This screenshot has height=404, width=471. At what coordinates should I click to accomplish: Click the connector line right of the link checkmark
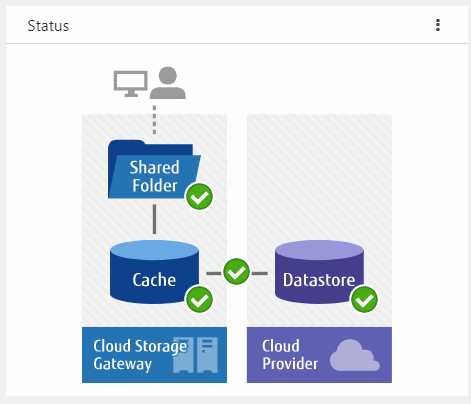(259, 273)
